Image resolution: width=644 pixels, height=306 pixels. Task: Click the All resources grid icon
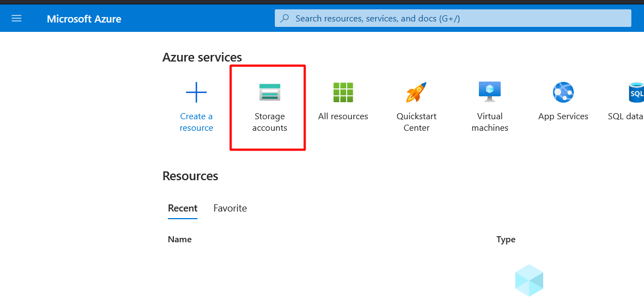click(x=343, y=92)
